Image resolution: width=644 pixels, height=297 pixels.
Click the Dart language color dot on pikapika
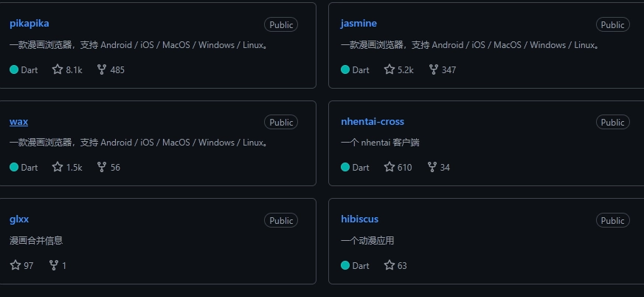[14, 69]
